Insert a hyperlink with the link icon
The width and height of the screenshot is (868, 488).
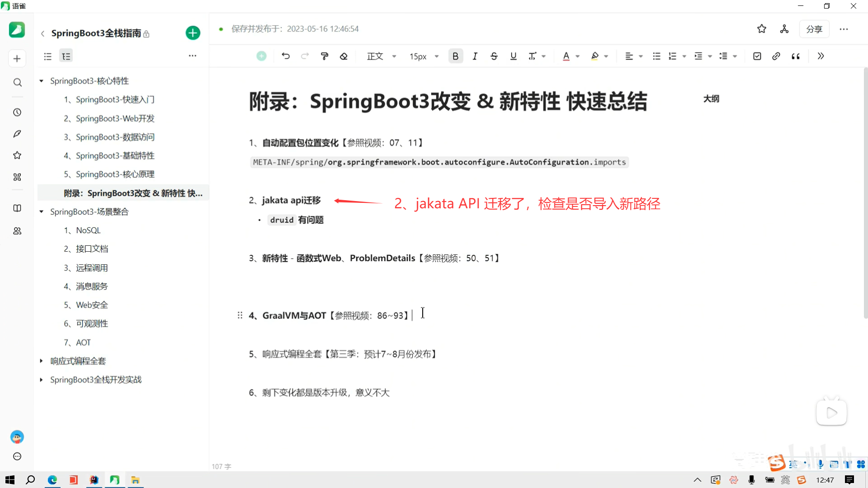pyautogui.click(x=776, y=56)
